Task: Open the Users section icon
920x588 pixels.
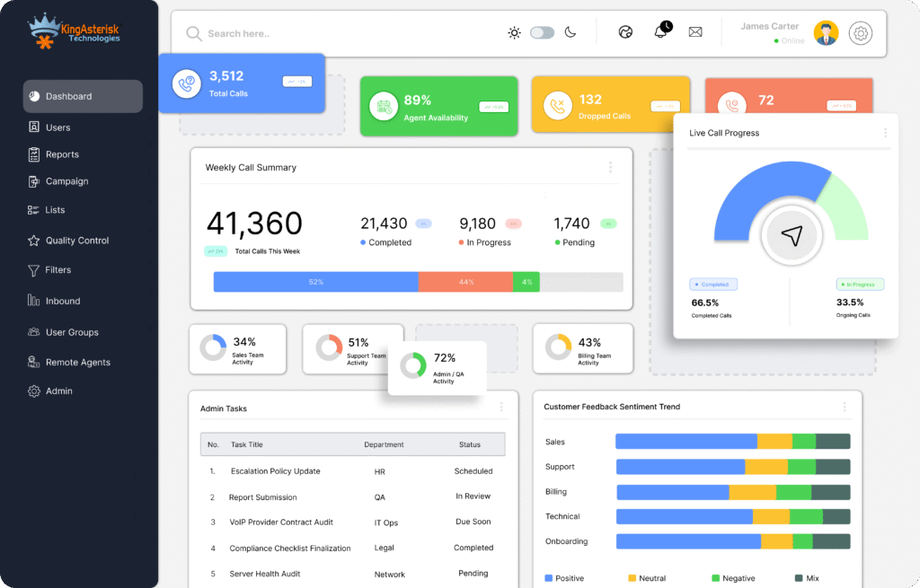Action: 34,127
